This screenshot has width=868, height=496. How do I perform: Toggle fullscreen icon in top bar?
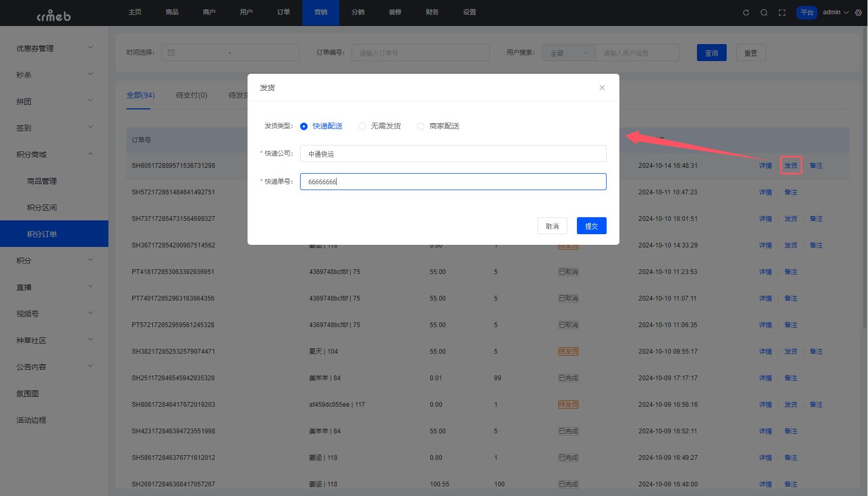pos(782,13)
